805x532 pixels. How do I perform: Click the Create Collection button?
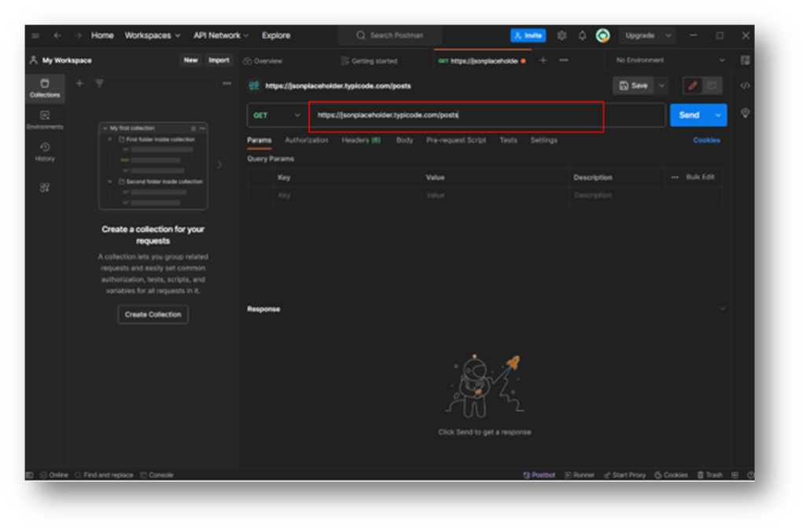coord(153,314)
